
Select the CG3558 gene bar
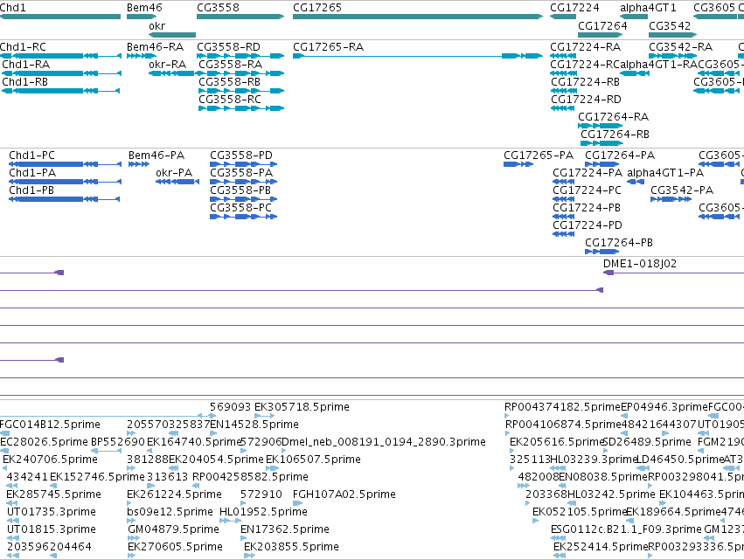coord(240,17)
